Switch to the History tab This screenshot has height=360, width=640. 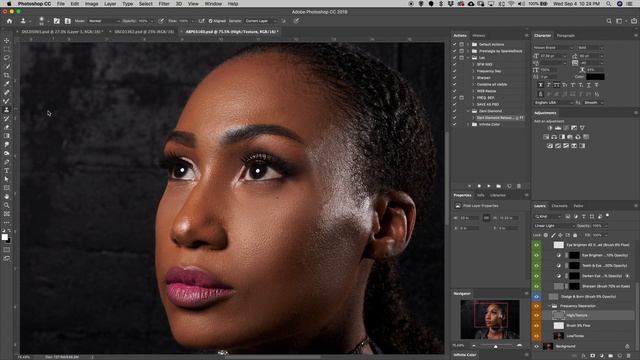pos(479,36)
